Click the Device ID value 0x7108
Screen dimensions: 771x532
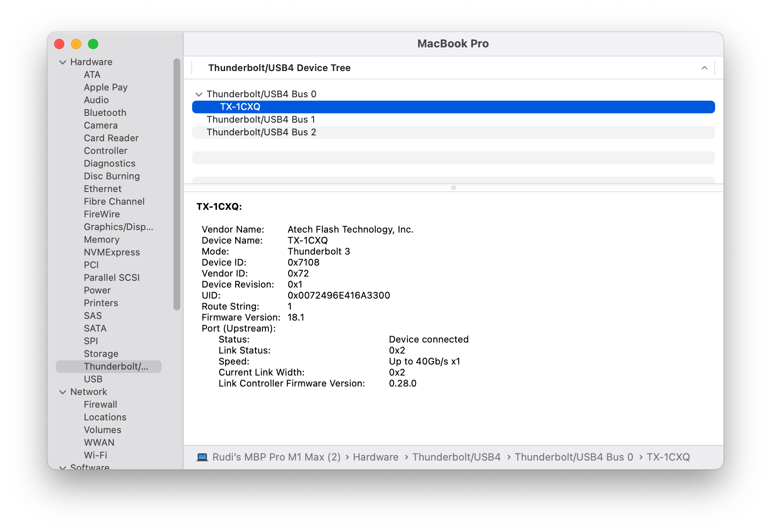303,263
